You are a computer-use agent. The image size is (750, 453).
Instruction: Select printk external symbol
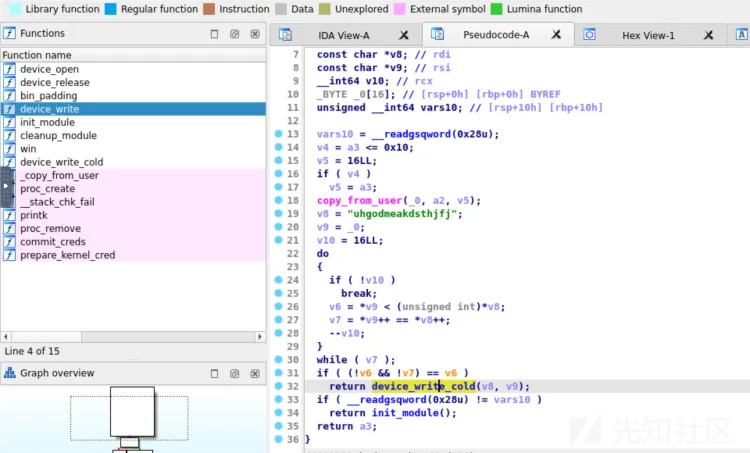[133, 215]
